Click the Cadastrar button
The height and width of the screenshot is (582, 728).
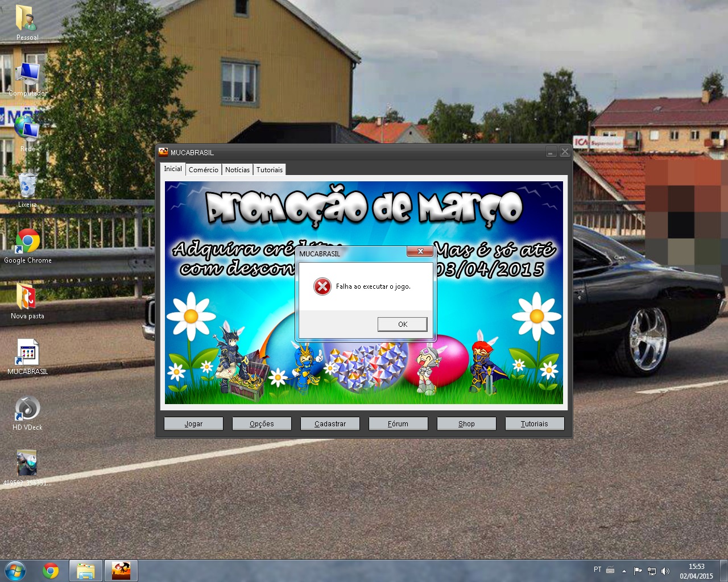click(330, 423)
